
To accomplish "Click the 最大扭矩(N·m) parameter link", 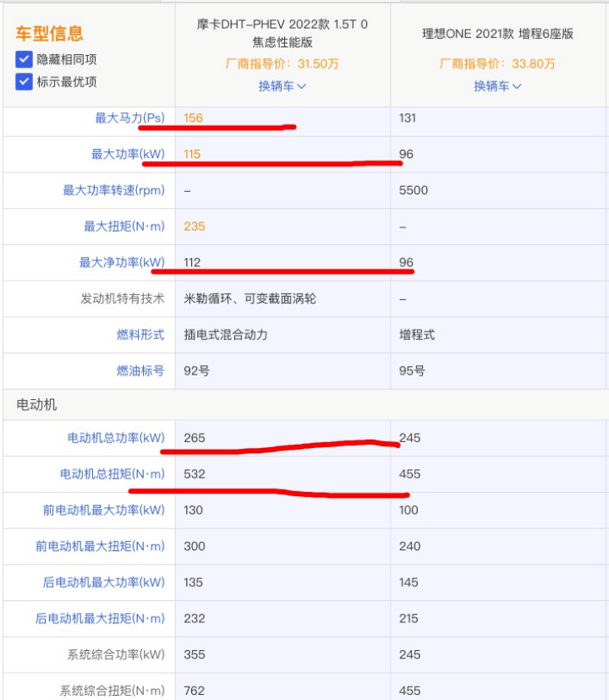I will pyautogui.click(x=124, y=227).
